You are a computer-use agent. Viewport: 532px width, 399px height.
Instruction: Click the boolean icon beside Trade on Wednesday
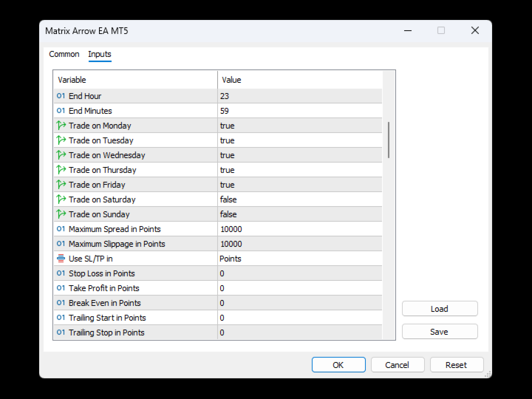[x=61, y=155]
